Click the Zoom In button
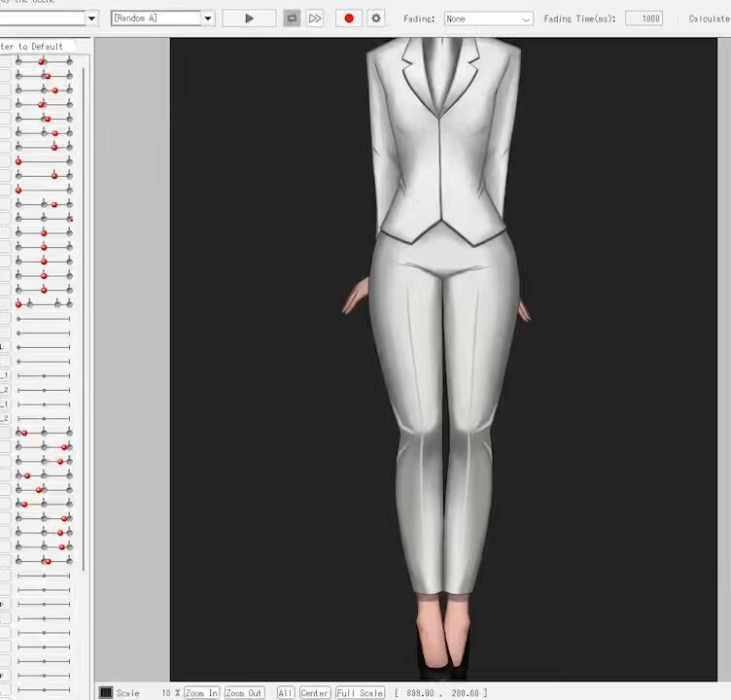The height and width of the screenshot is (700, 731). coord(201,693)
